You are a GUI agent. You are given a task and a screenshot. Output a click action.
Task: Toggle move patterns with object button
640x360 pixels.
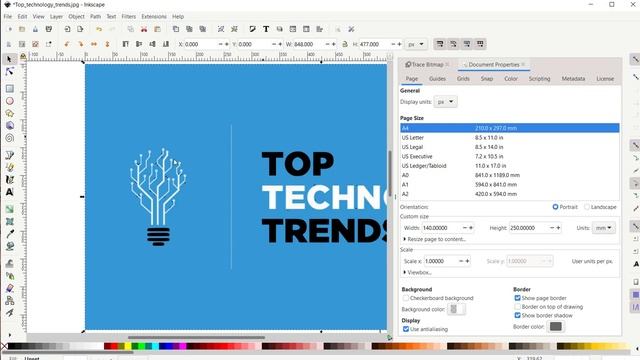click(480, 44)
